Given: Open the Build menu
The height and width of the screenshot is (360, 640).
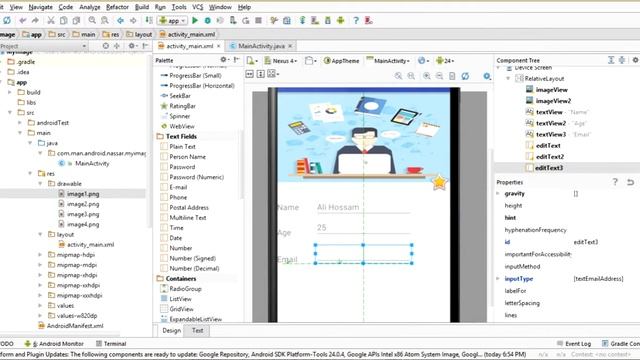Looking at the screenshot, I should (x=142, y=7).
